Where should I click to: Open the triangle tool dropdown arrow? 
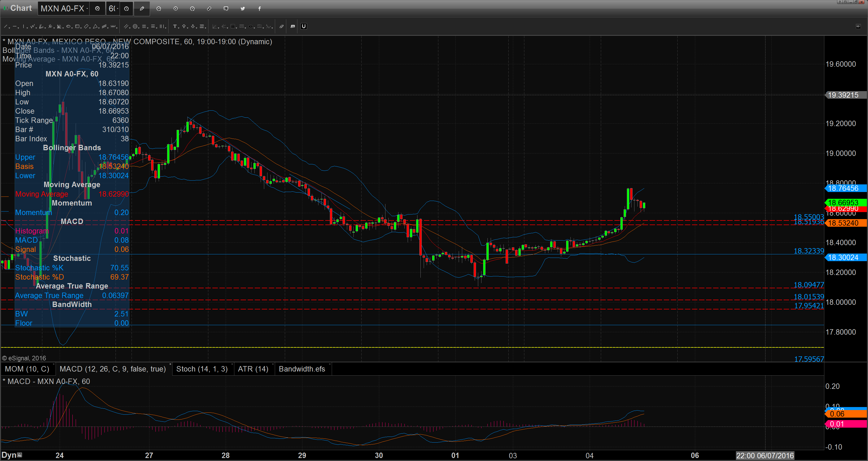[99, 28]
